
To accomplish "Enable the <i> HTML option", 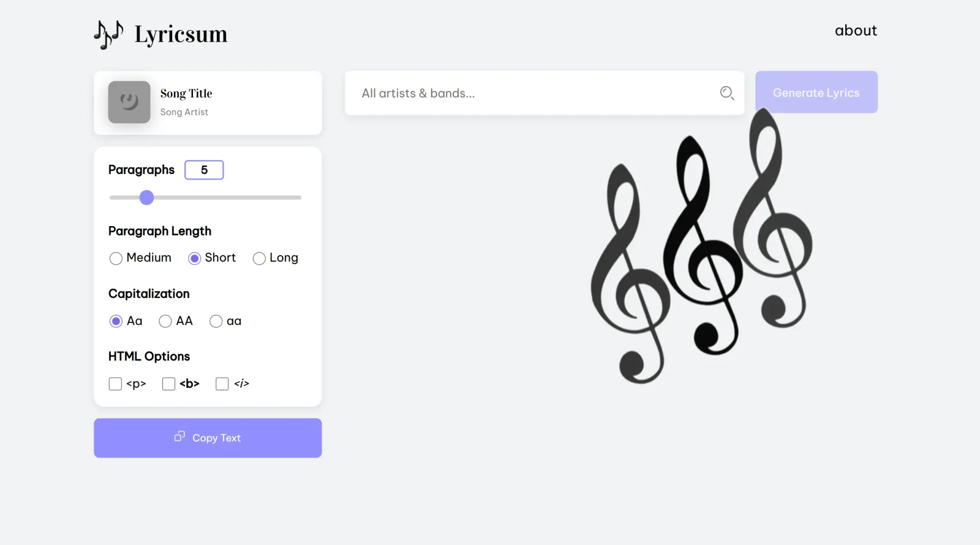I will pos(222,383).
